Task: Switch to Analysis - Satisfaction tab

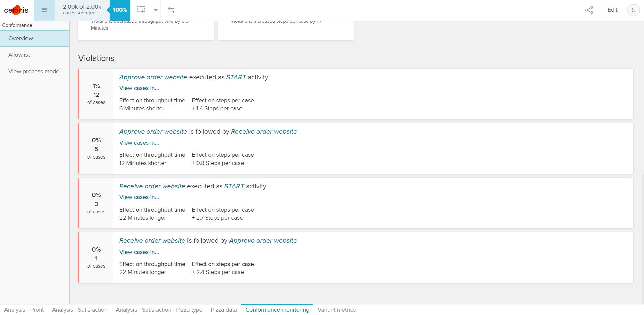Action: click(79, 310)
